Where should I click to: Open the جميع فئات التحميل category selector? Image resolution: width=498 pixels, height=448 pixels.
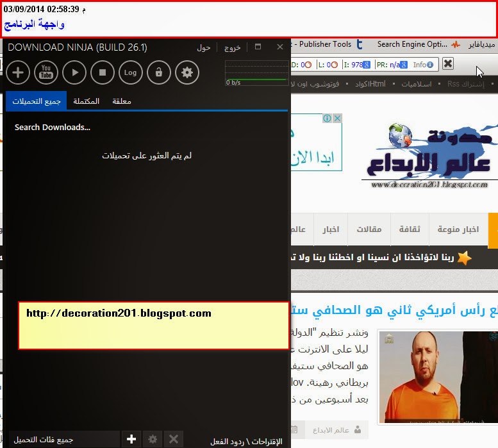tap(63, 440)
